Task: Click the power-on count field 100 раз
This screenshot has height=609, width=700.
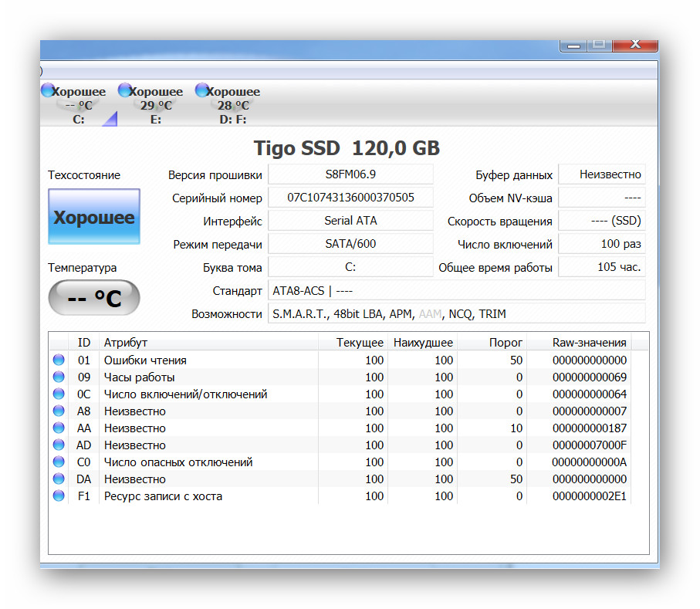Action: [602, 244]
